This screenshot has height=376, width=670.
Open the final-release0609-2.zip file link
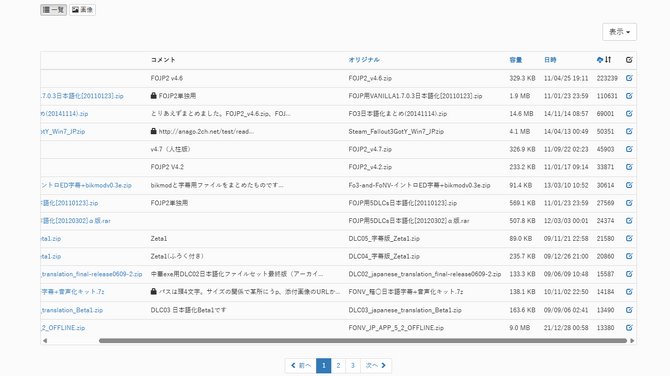pyautogui.click(x=91, y=274)
